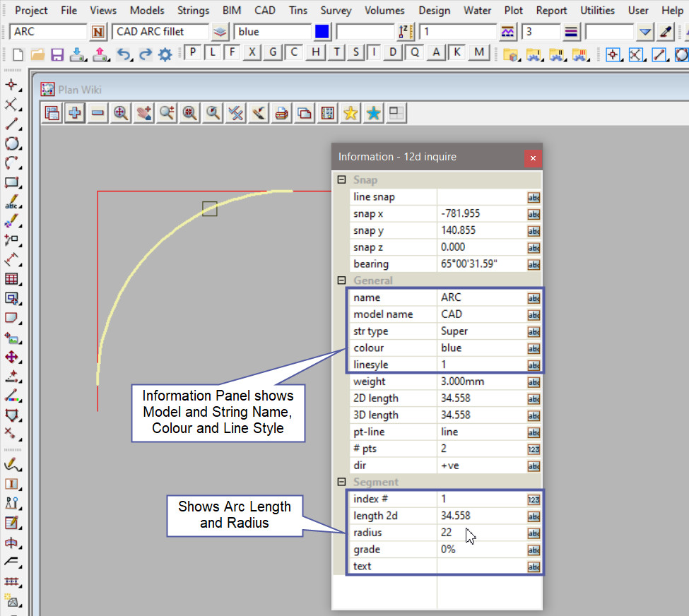Screen dimensions: 689x616
Task: Collapse the Snap section in Information panel
Action: [342, 180]
